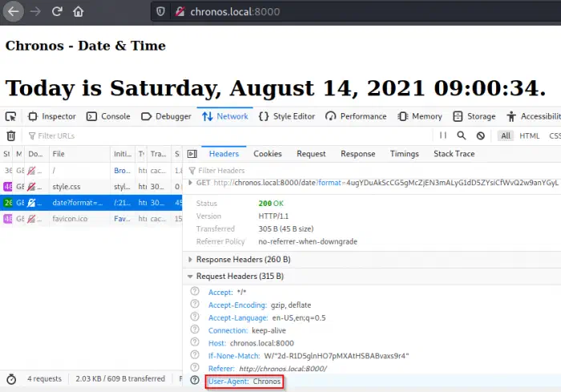Pause network recording
561x392 pixels.
tap(443, 135)
